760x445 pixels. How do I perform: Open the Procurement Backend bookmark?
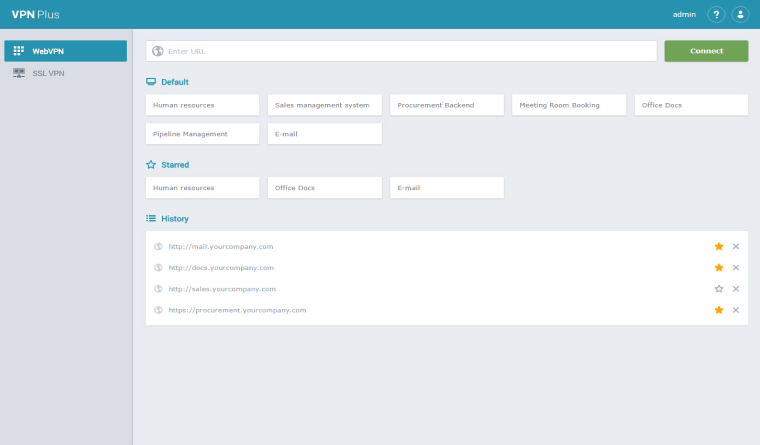446,105
